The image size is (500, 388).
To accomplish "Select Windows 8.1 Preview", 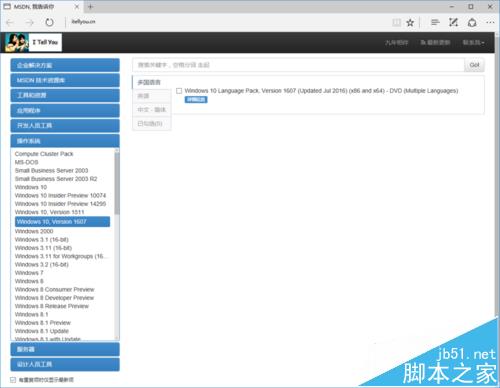I will [x=43, y=323].
